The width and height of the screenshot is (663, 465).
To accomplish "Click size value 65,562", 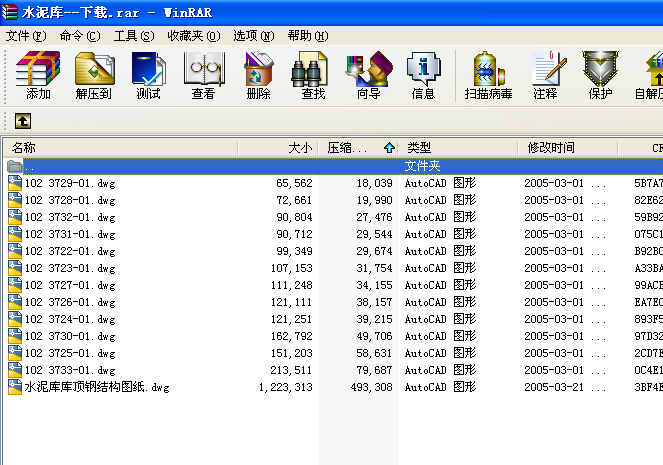I will (294, 183).
